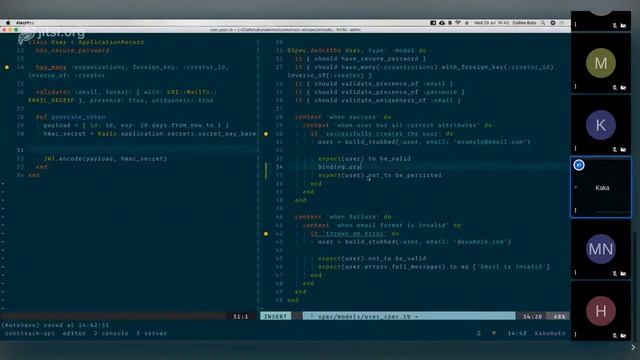The height and width of the screenshot is (360, 640).
Task: Click the 'def generate_token' line
Action: 71,117
